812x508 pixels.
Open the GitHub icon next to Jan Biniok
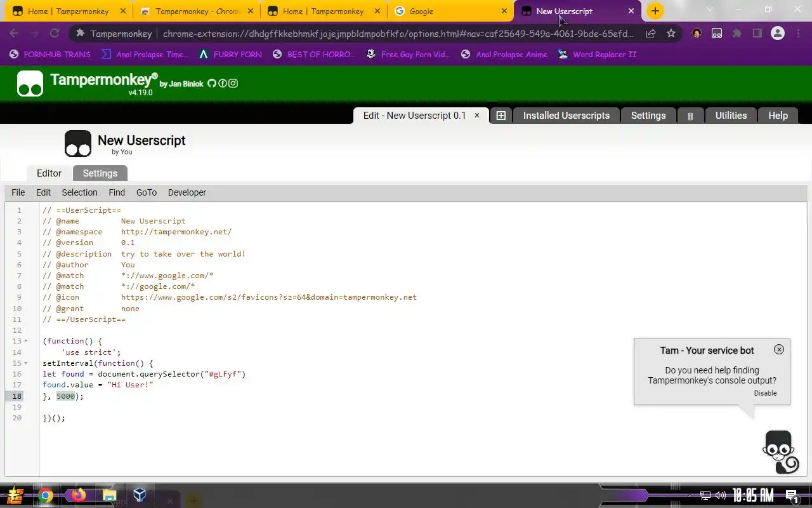point(212,83)
